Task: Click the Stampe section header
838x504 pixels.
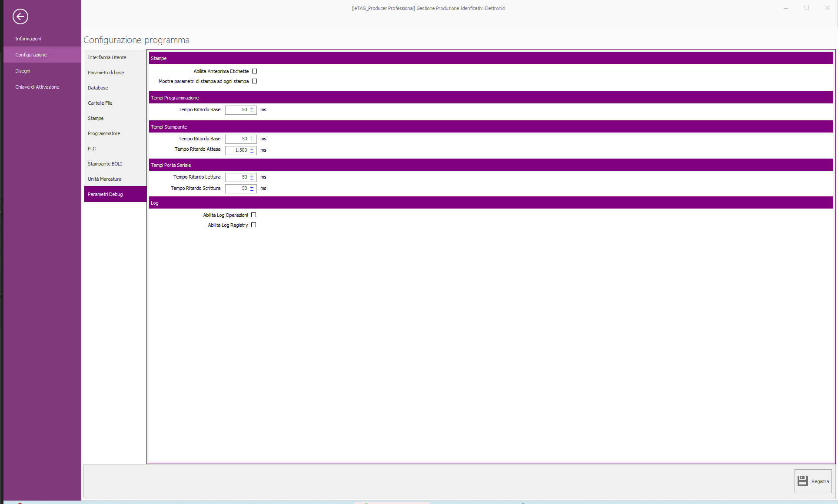Action: 491,58
